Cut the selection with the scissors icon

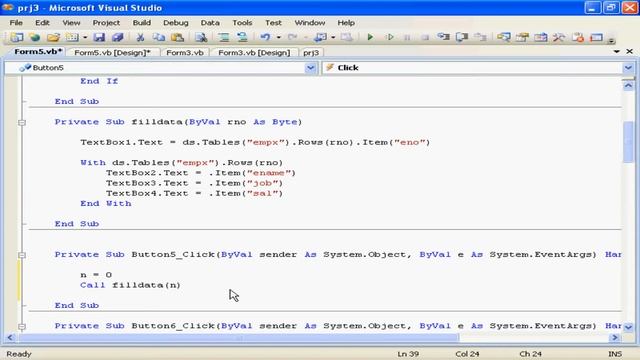140,38
